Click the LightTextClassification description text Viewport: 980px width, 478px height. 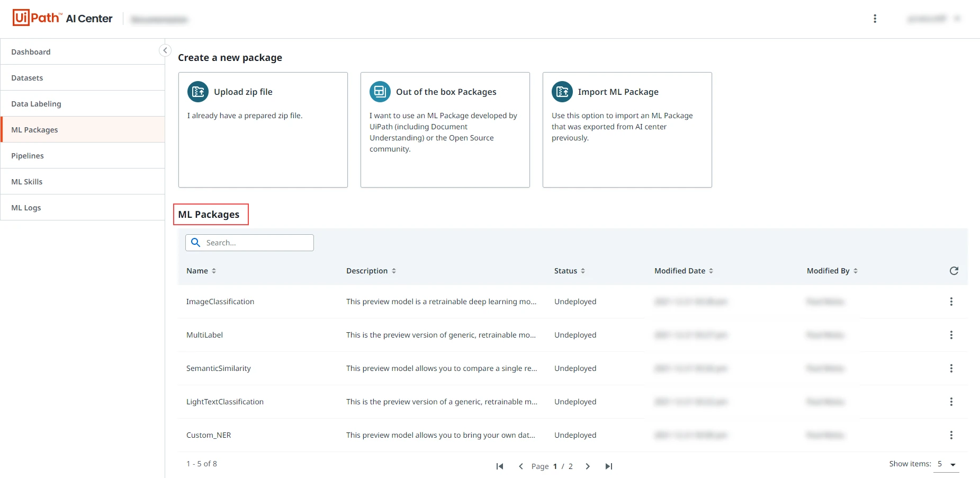point(442,402)
